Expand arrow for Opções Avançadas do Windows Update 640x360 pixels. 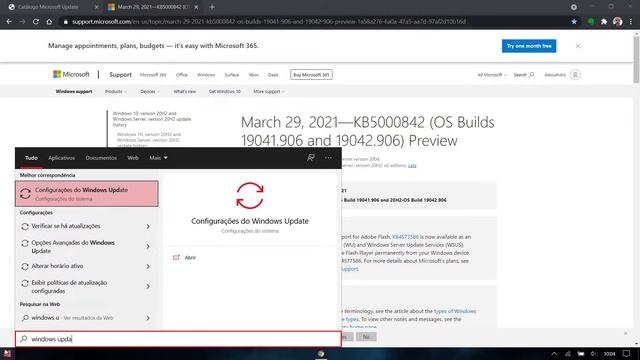coord(148,247)
